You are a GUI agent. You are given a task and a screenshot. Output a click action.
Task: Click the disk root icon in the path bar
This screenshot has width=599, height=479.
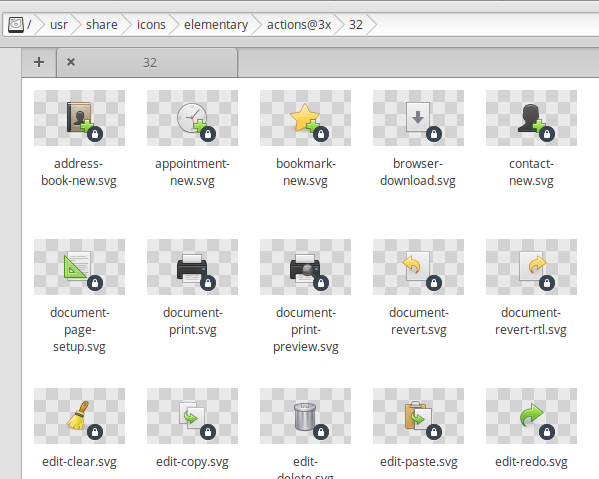[16, 25]
